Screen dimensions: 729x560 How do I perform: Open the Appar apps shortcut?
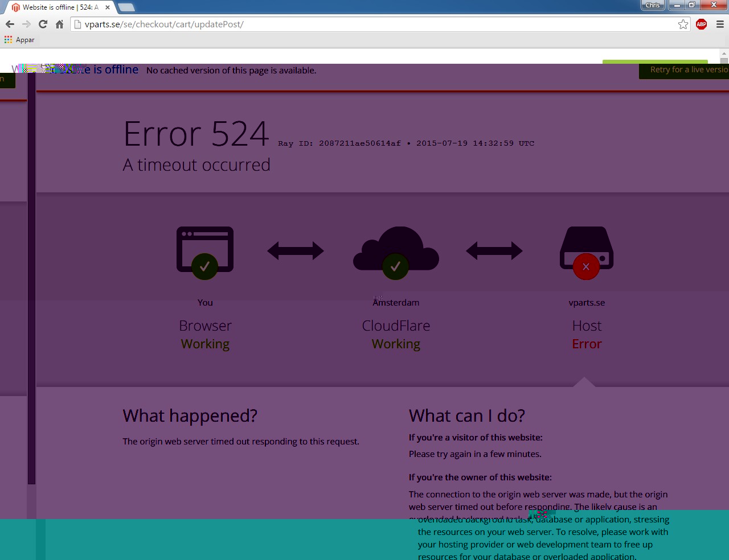pos(19,40)
